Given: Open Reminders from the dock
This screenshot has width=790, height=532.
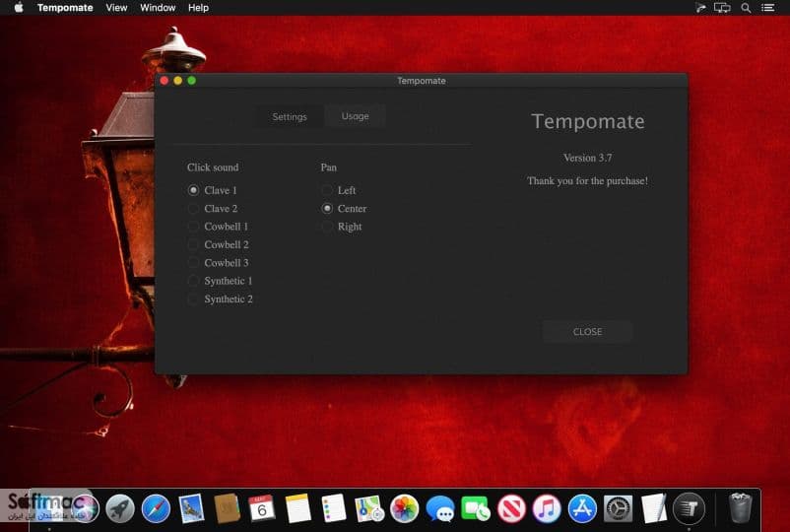Looking at the screenshot, I should click(x=334, y=508).
